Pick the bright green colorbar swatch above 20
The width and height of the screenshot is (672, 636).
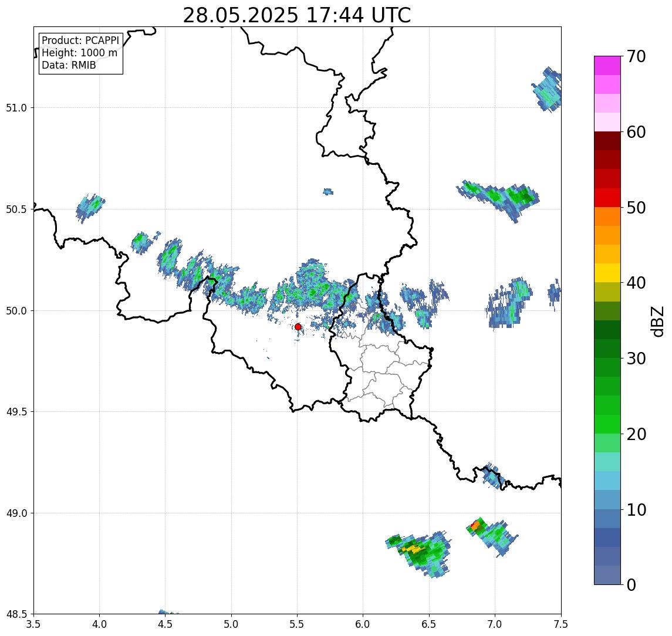tap(607, 424)
